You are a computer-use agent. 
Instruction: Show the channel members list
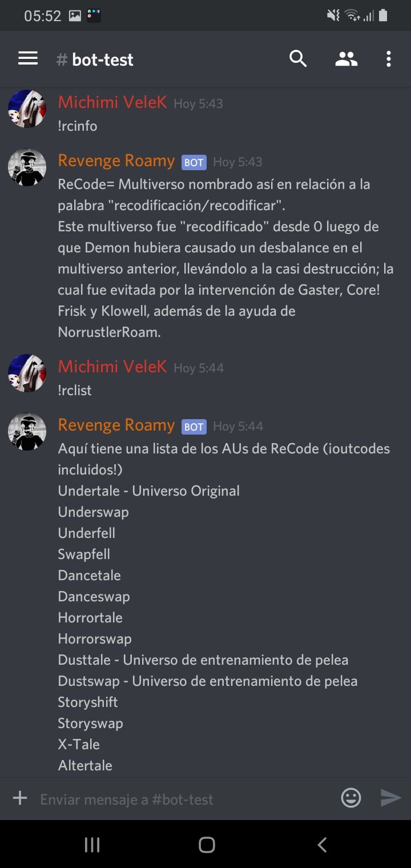(x=346, y=58)
